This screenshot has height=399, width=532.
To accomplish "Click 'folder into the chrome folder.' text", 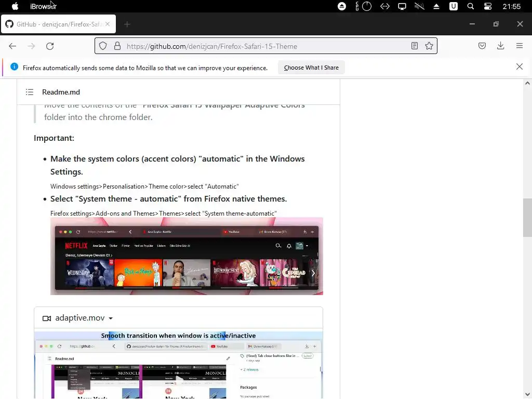I will click(x=98, y=117).
